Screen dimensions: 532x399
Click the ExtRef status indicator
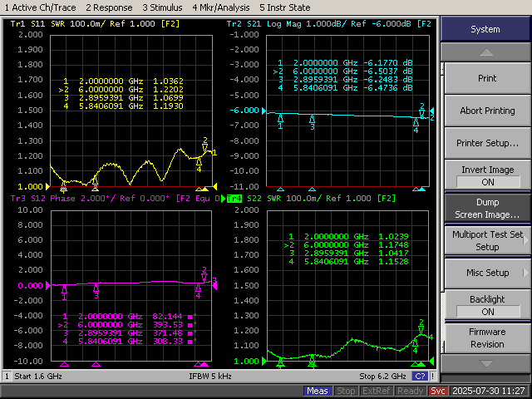[376, 391]
